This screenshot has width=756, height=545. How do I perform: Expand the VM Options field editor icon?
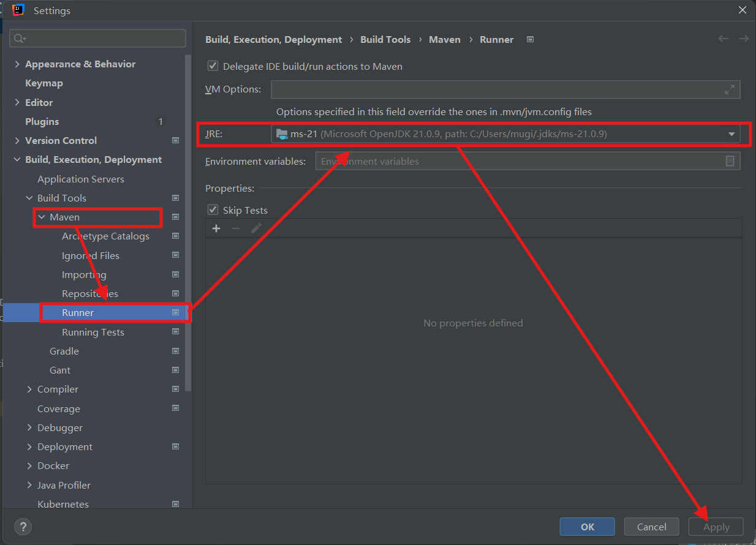click(x=730, y=89)
